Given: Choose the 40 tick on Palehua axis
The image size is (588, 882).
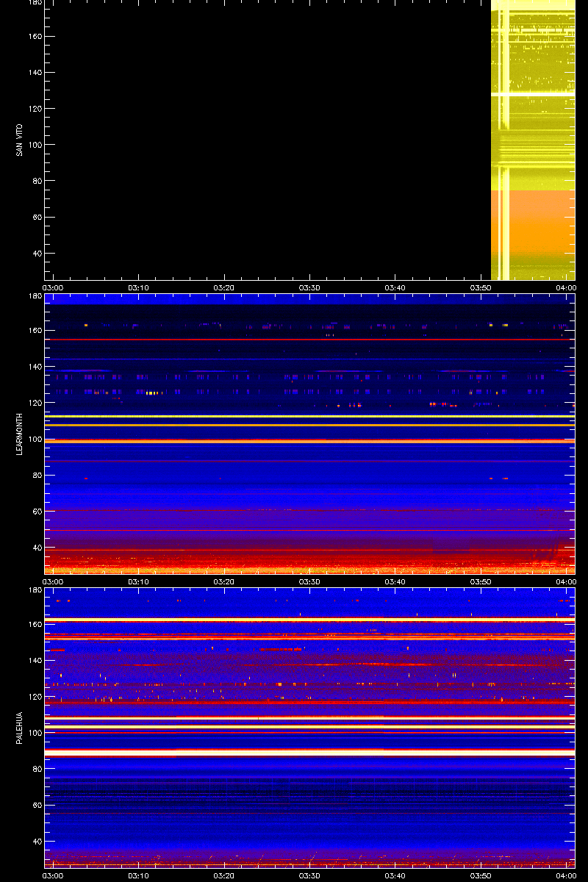Looking at the screenshot, I should [37, 842].
